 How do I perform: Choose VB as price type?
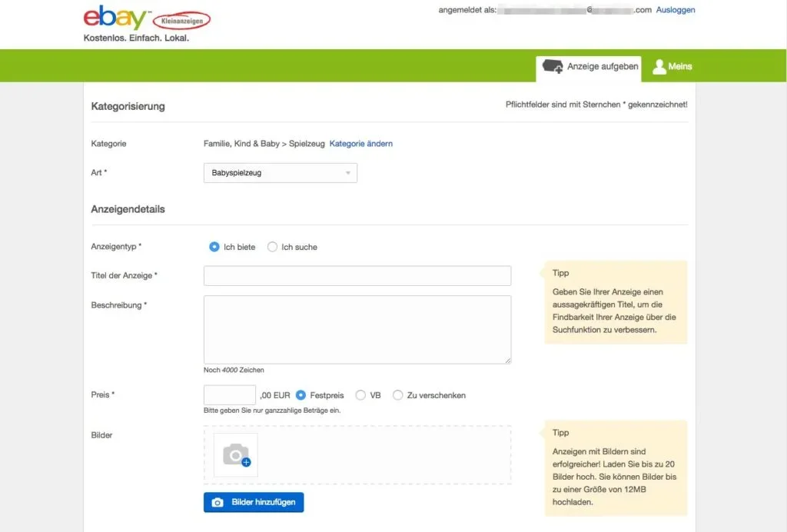360,395
